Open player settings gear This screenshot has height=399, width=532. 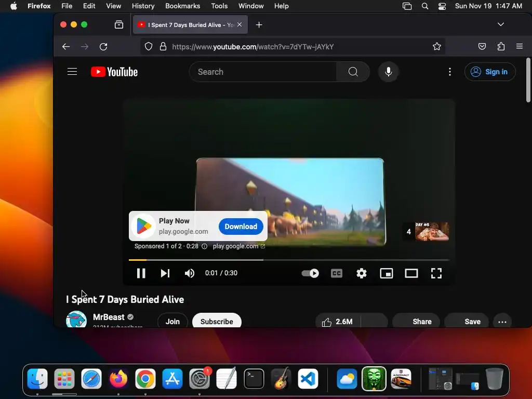coord(362,273)
